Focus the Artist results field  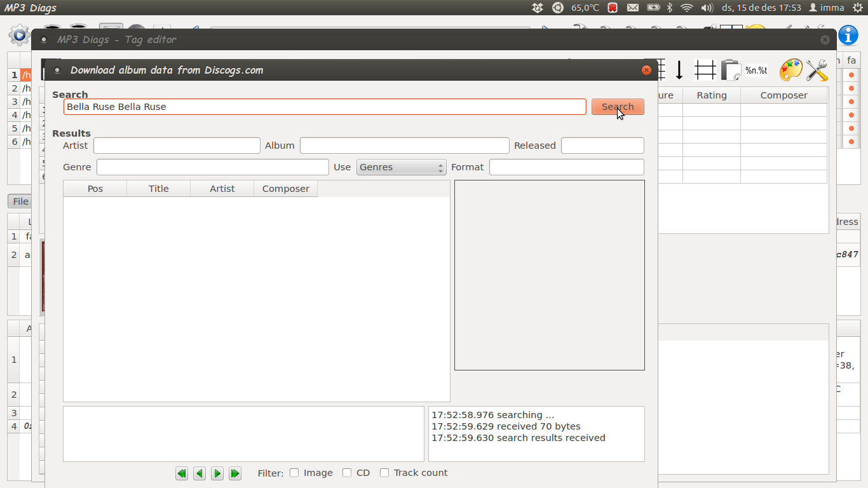pos(177,146)
